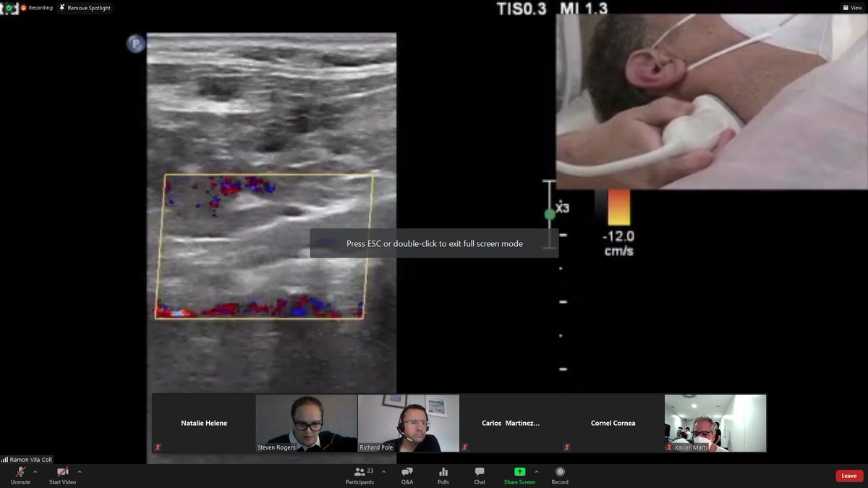Start recording with the Record button
The height and width of the screenshot is (488, 868).
pos(560,475)
